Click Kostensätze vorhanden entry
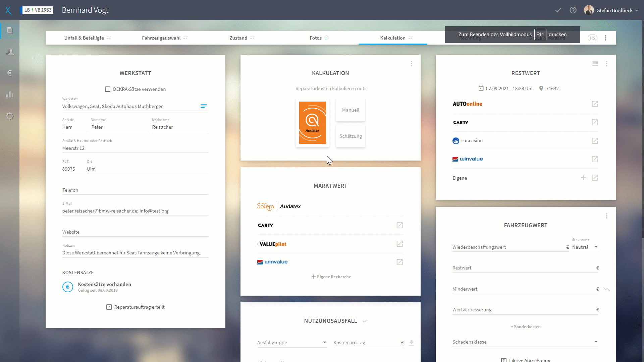 click(105, 287)
